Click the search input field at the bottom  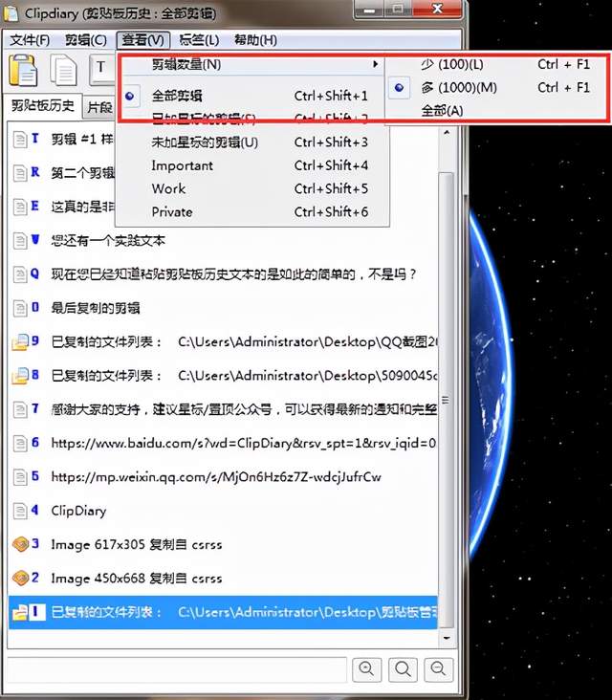point(177,669)
